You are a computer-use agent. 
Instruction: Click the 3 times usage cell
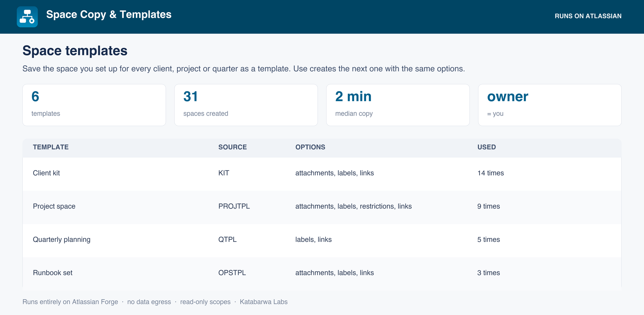[489, 273]
